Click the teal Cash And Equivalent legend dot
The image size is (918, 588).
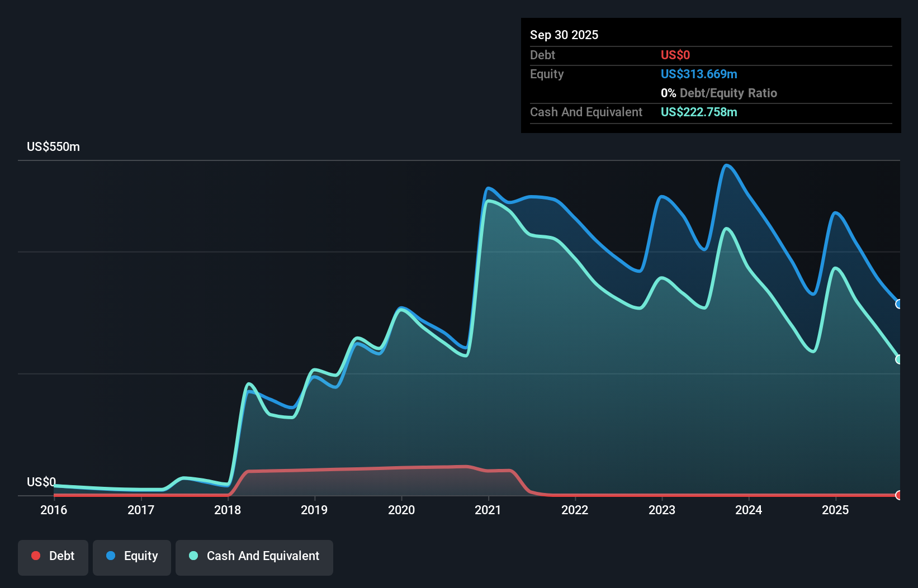coord(193,556)
